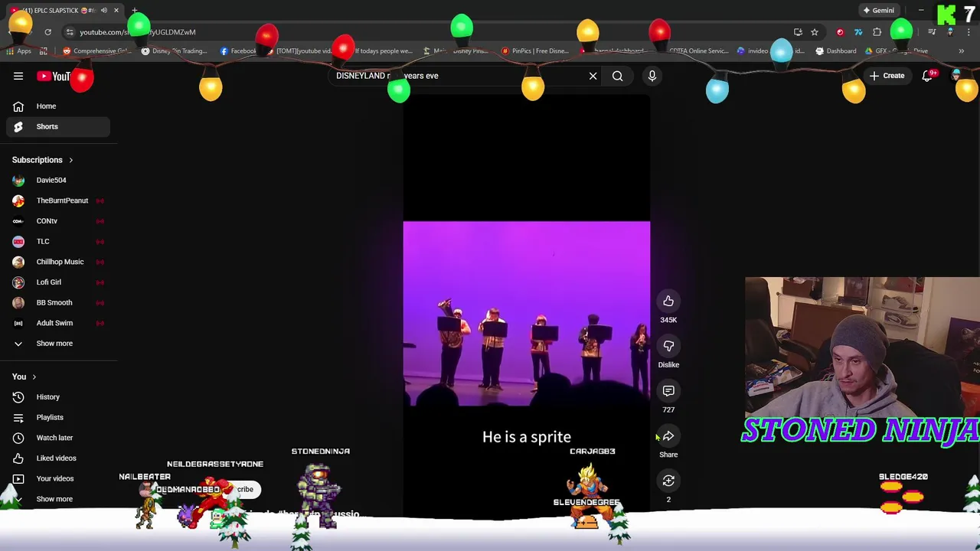This screenshot has width=980, height=551.
Task: Open GFX Google Drive bookmark
Action: 897,51
